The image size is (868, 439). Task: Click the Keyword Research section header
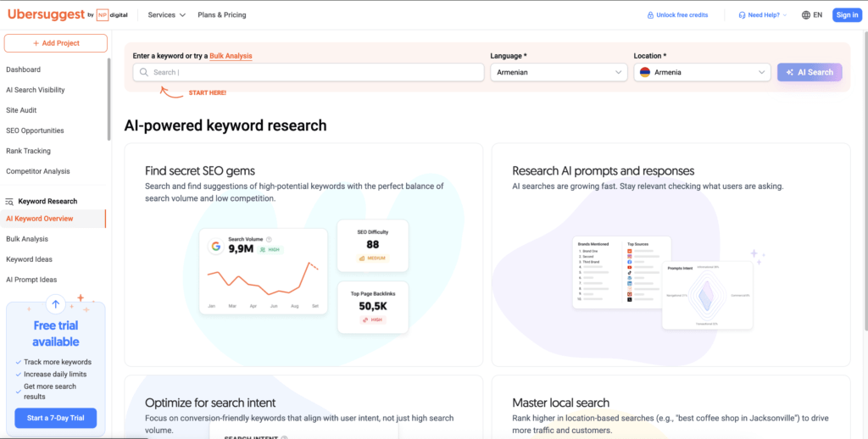[x=42, y=202]
